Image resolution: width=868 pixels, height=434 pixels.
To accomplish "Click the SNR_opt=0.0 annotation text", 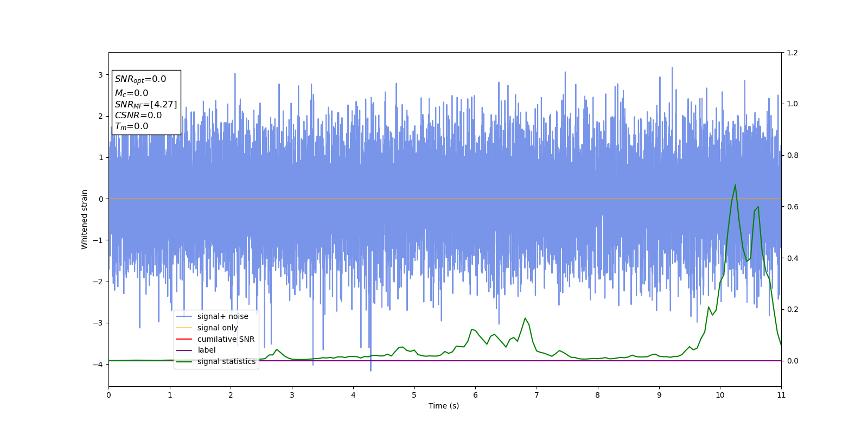I will click(141, 79).
